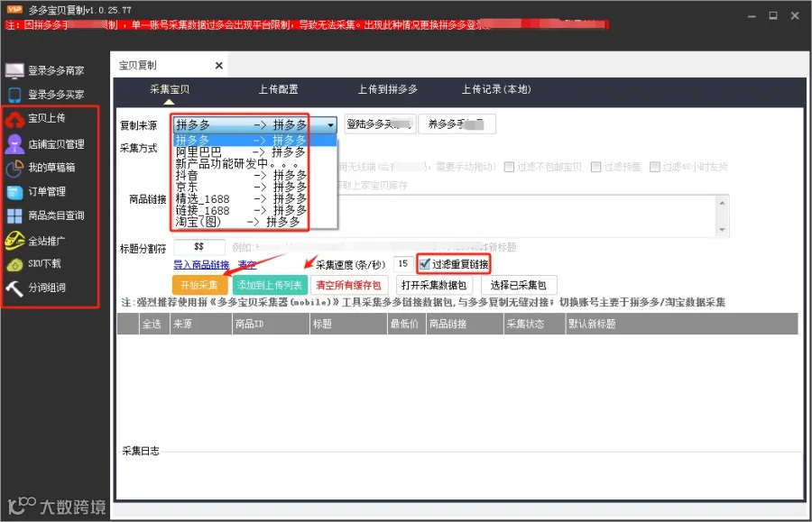812x522 pixels.
Task: Click the 采集速度 value field showing 15
Action: 403,264
